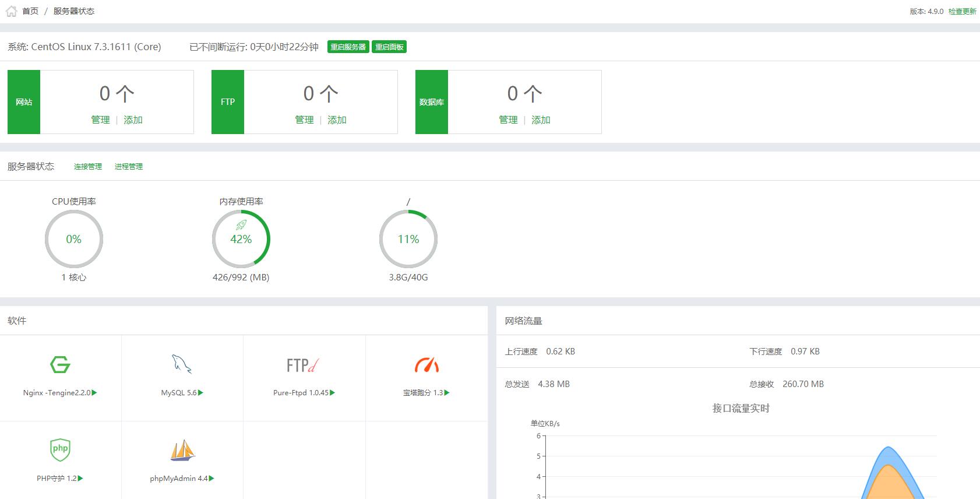The height and width of the screenshot is (499, 980).
Task: Click the PHP守护 shield icon
Action: coord(61,449)
